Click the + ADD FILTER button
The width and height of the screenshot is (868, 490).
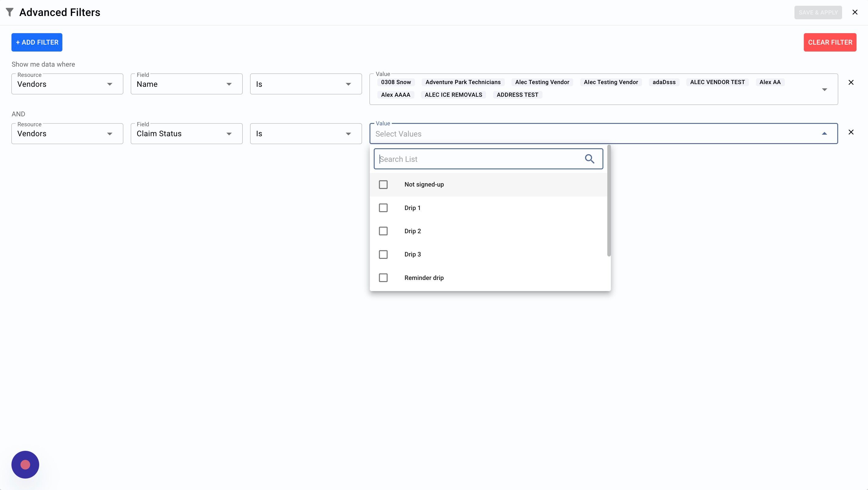click(x=37, y=42)
